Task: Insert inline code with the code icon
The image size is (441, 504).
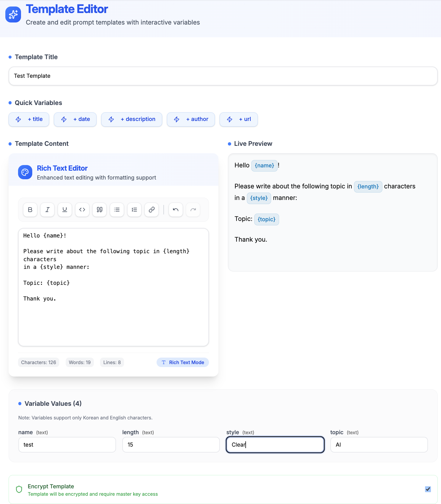Action: coord(82,210)
